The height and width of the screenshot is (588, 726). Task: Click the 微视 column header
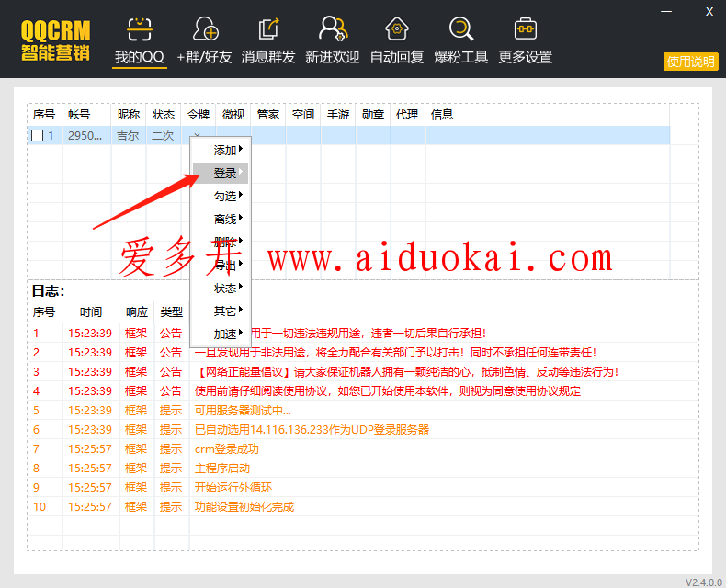click(233, 114)
